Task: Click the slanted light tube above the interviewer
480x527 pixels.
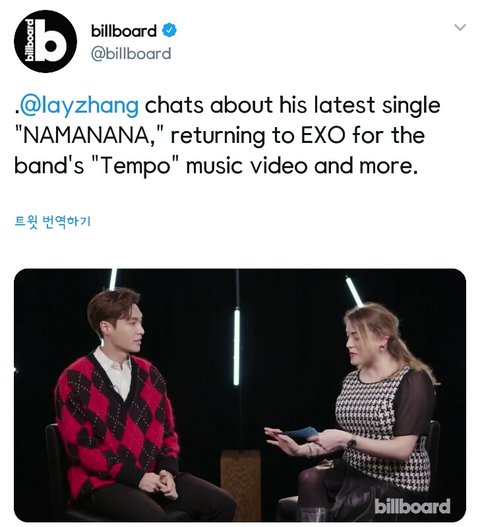Action: coord(354,291)
